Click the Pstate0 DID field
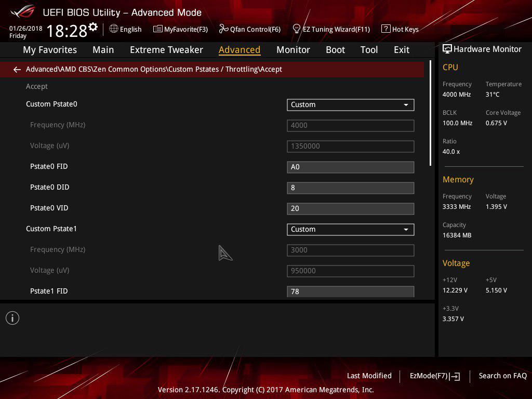 click(x=351, y=188)
